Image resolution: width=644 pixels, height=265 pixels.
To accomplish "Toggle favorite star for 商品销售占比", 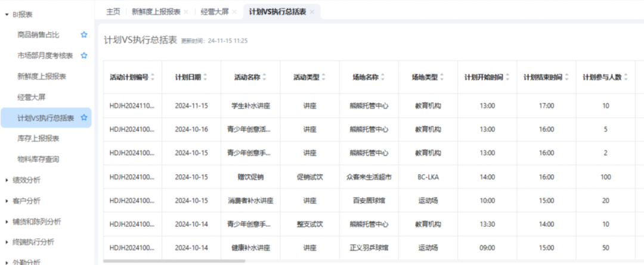I will [84, 35].
